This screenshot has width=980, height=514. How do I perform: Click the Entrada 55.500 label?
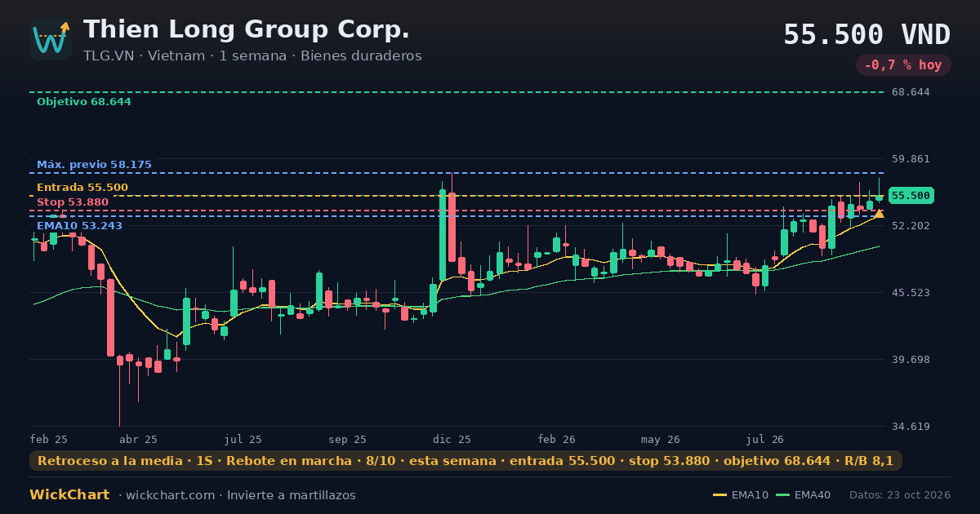click(82, 188)
